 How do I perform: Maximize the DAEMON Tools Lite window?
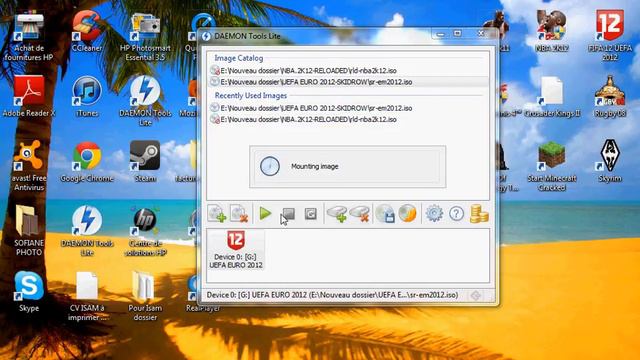tap(458, 34)
